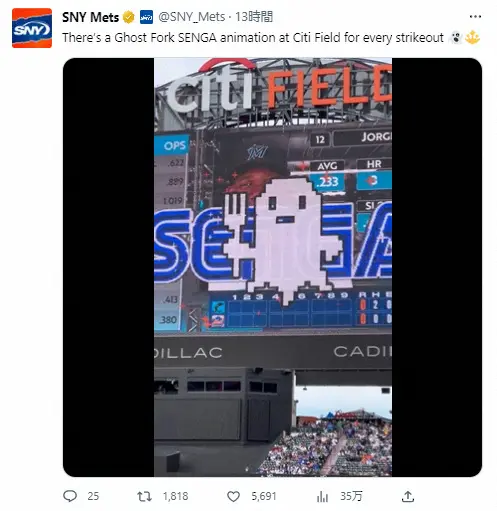This screenshot has width=497, height=511.
Task: Click the gold verified badge
Action: click(128, 17)
